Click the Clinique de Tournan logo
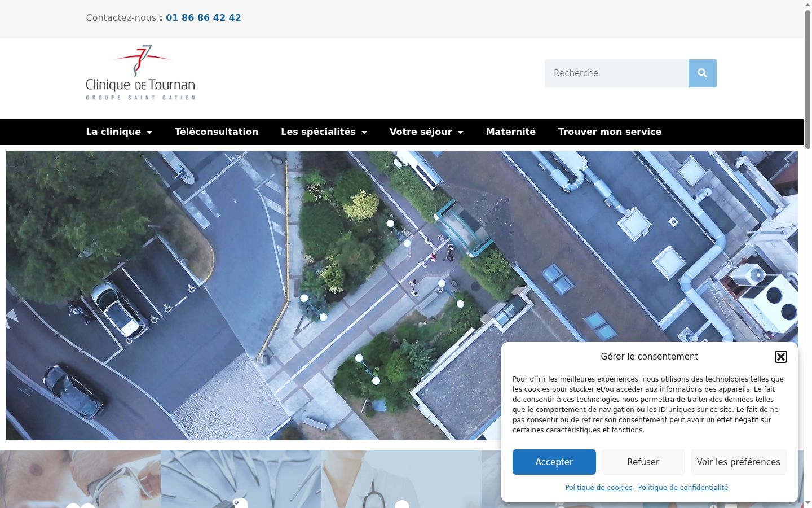Viewport: 812px width, 508px height. (x=140, y=73)
